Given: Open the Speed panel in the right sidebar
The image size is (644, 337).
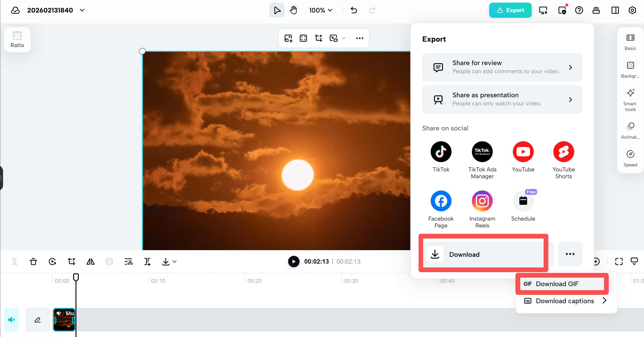Looking at the screenshot, I should [x=631, y=158].
